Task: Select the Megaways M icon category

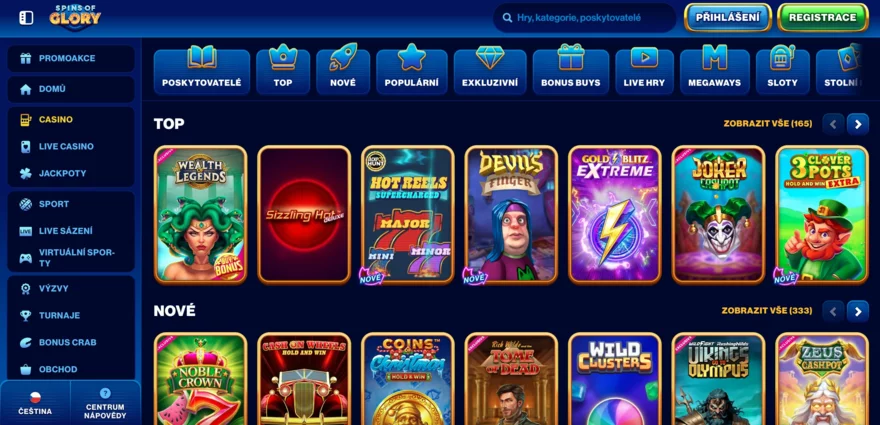Action: [714, 70]
